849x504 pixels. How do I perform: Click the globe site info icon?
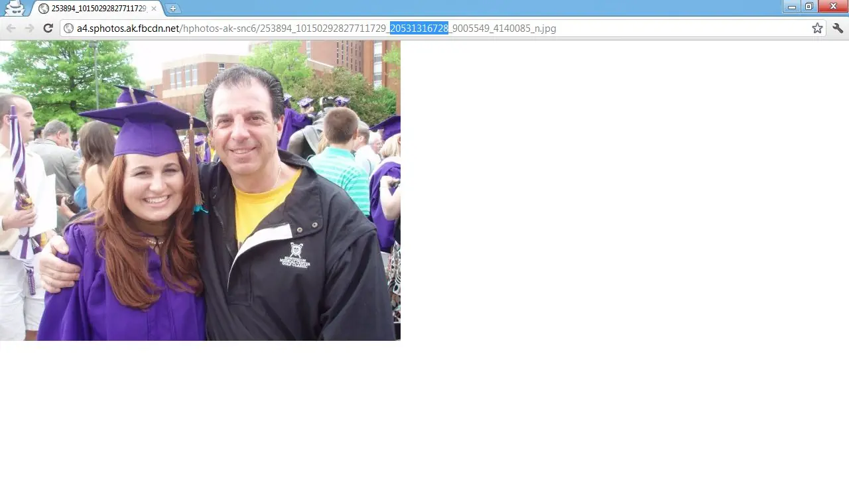[68, 28]
